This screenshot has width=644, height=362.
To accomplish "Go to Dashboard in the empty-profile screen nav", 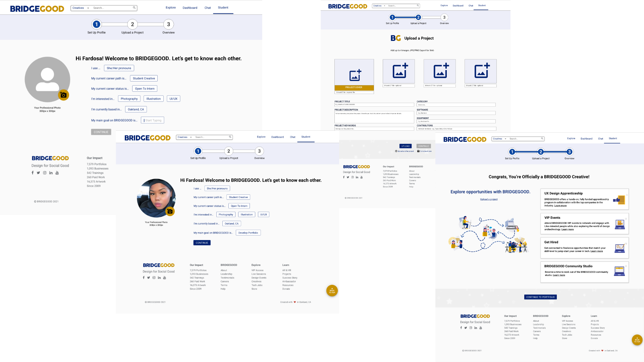I will [x=190, y=8].
